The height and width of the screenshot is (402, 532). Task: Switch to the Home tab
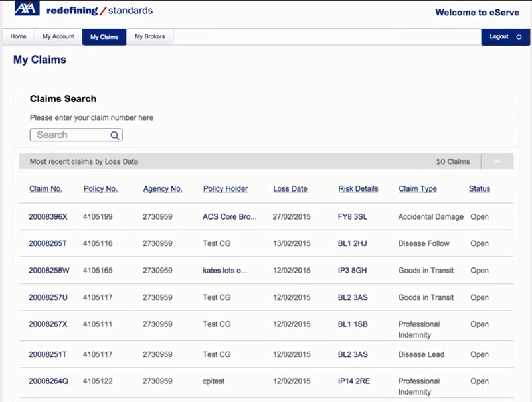[x=17, y=36]
